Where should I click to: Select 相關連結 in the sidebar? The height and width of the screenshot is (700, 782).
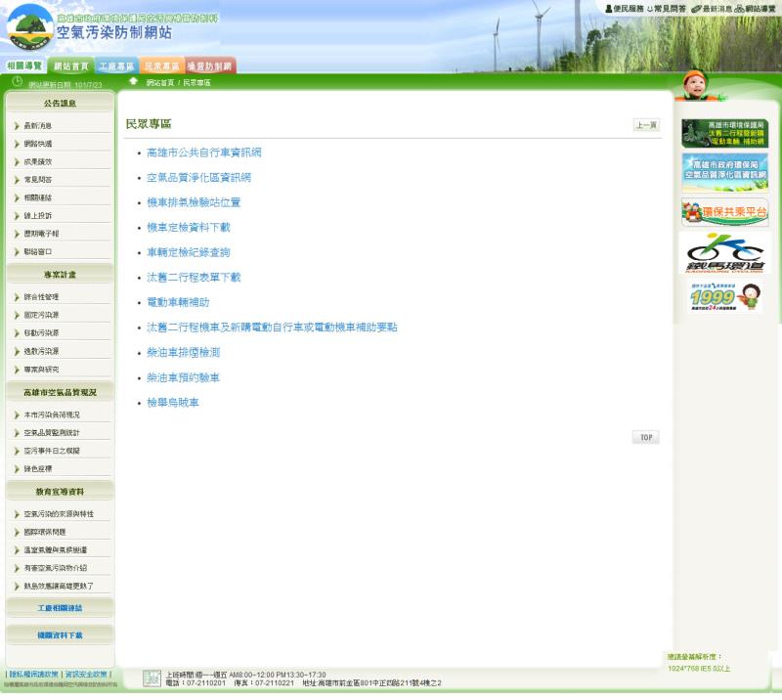click(x=38, y=198)
